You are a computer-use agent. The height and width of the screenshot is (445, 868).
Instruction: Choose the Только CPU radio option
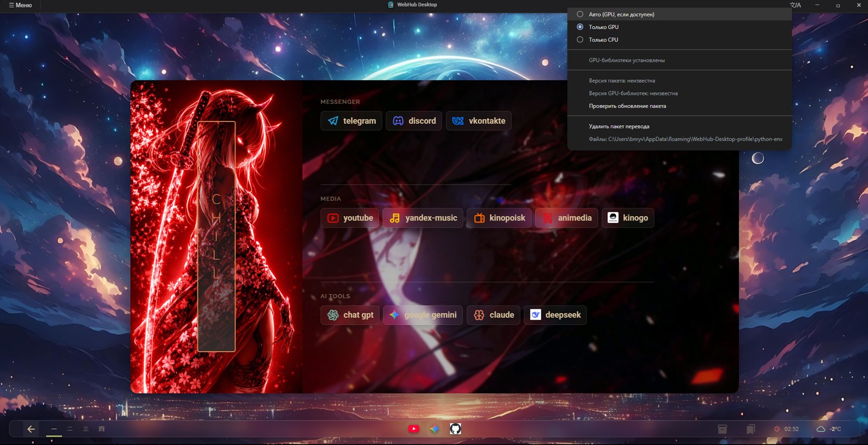coord(679,40)
